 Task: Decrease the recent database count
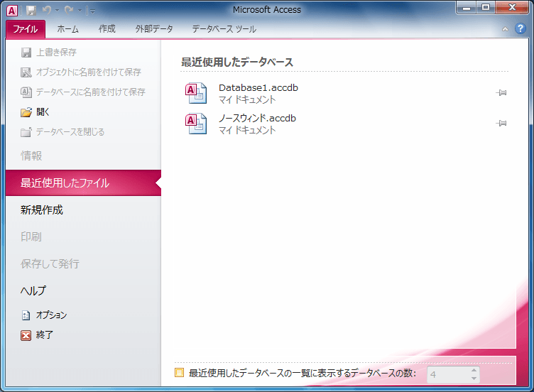click(474, 379)
